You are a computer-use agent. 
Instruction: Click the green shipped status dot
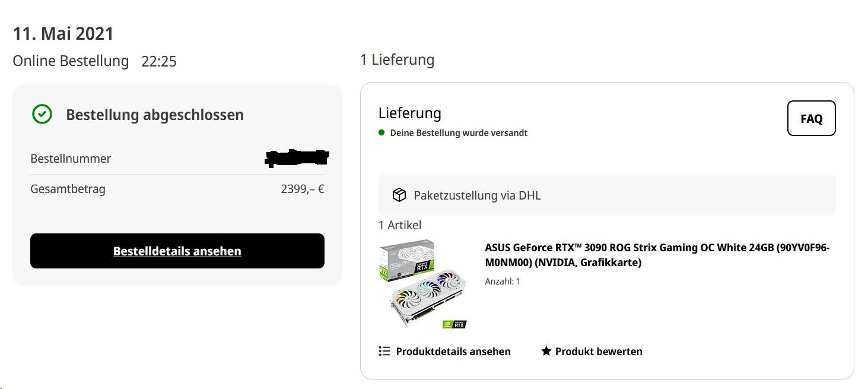click(x=381, y=132)
